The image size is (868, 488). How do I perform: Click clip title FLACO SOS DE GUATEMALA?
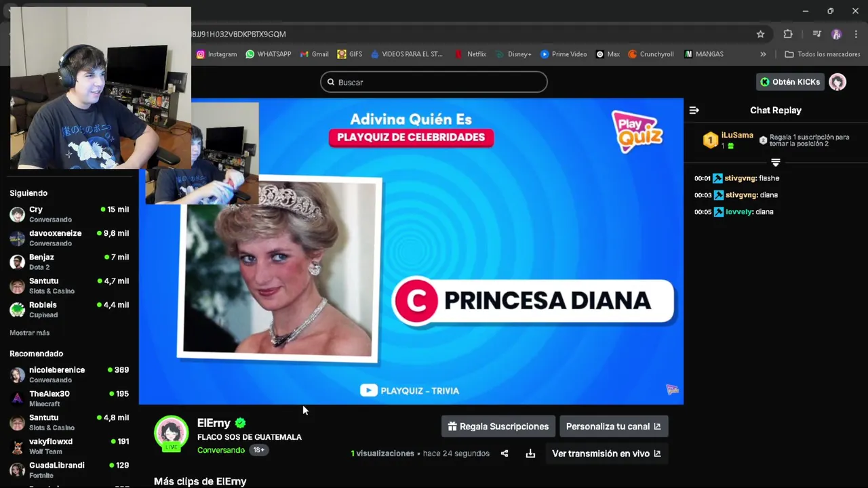pyautogui.click(x=250, y=437)
